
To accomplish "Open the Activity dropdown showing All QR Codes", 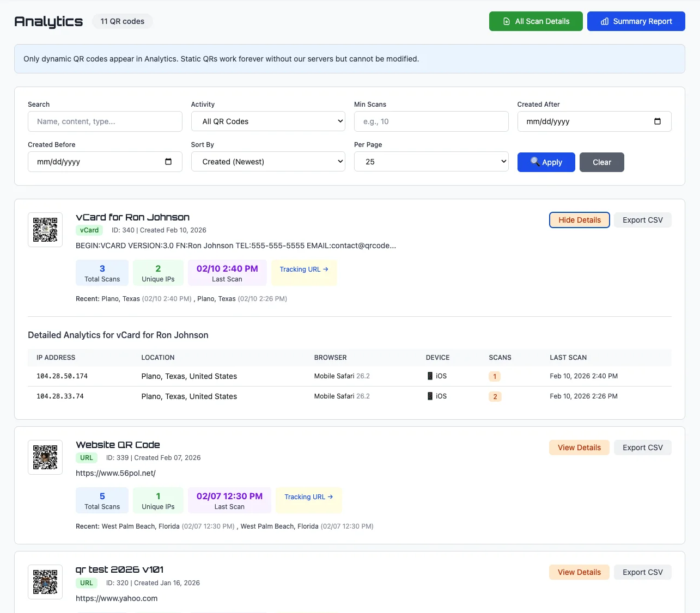I will point(268,121).
